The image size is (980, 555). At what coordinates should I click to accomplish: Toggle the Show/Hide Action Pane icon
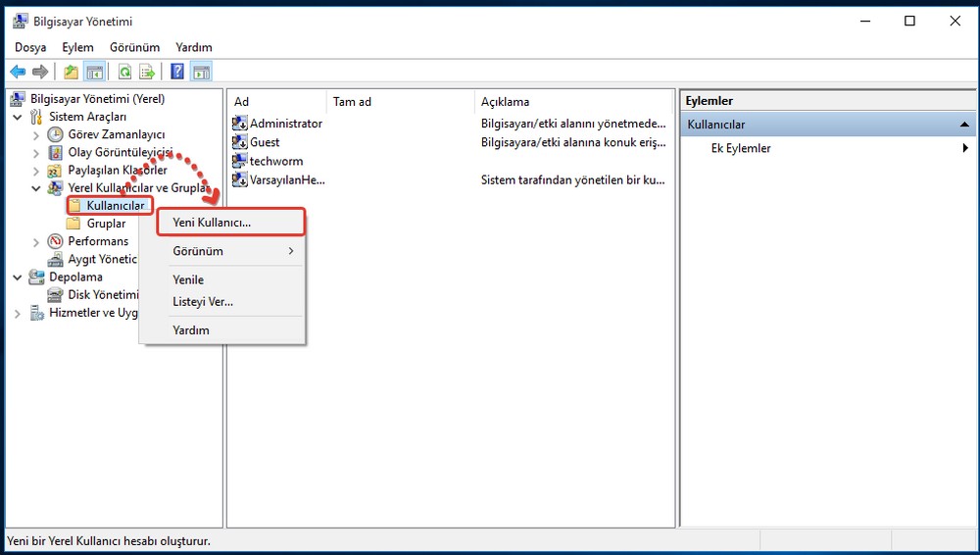(x=201, y=72)
